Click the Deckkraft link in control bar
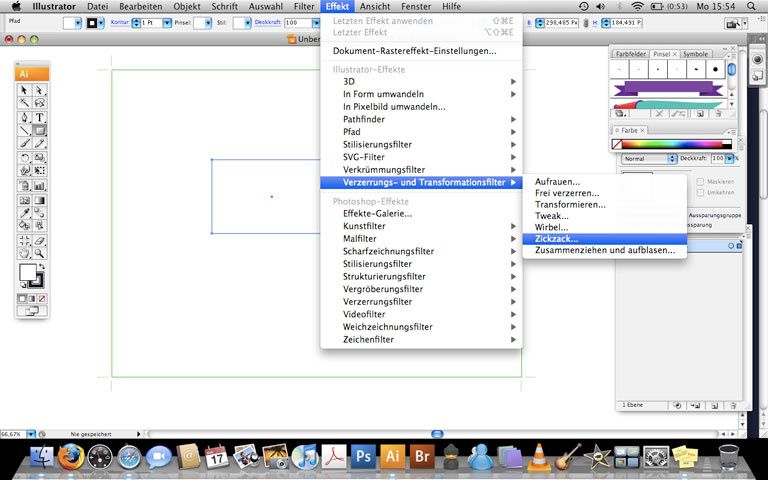The image size is (768, 480). point(268,23)
